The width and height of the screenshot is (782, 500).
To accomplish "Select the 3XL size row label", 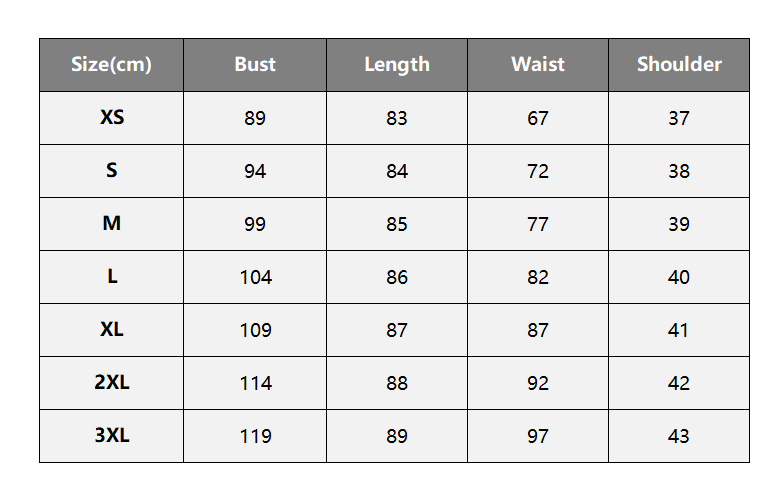I will [x=112, y=435].
